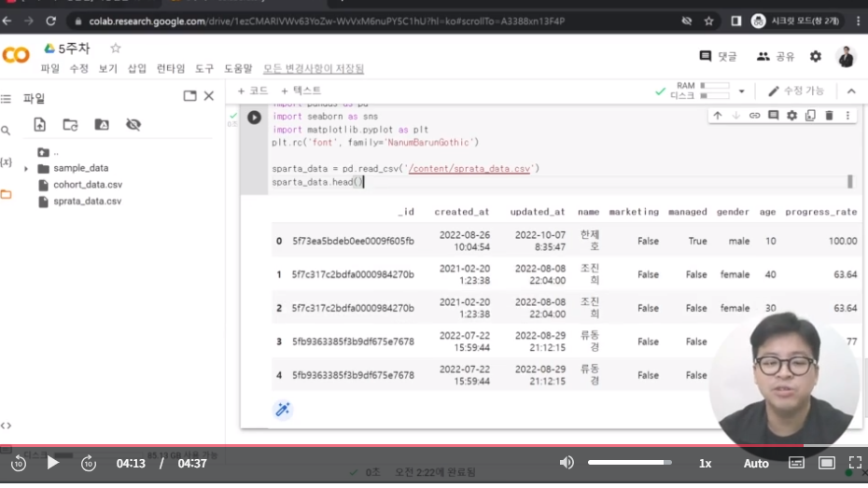This screenshot has height=488, width=868.
Task: Click the 공유 share button
Action: 776,56
